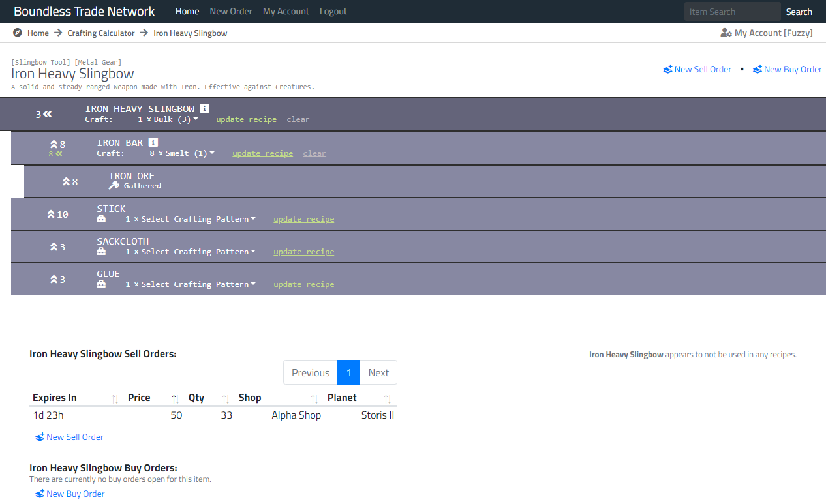The height and width of the screenshot is (504, 826).
Task: Click the Iron Bar info icon
Action: click(153, 142)
